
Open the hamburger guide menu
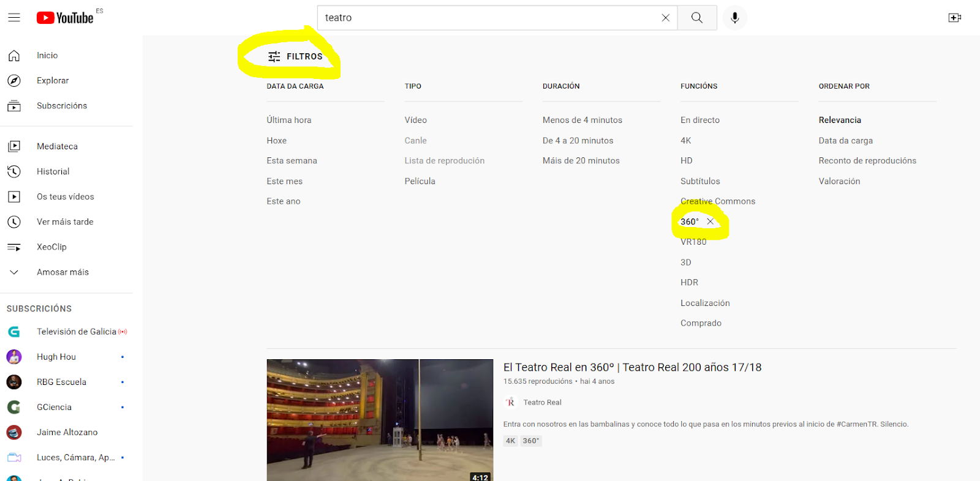(x=14, y=18)
